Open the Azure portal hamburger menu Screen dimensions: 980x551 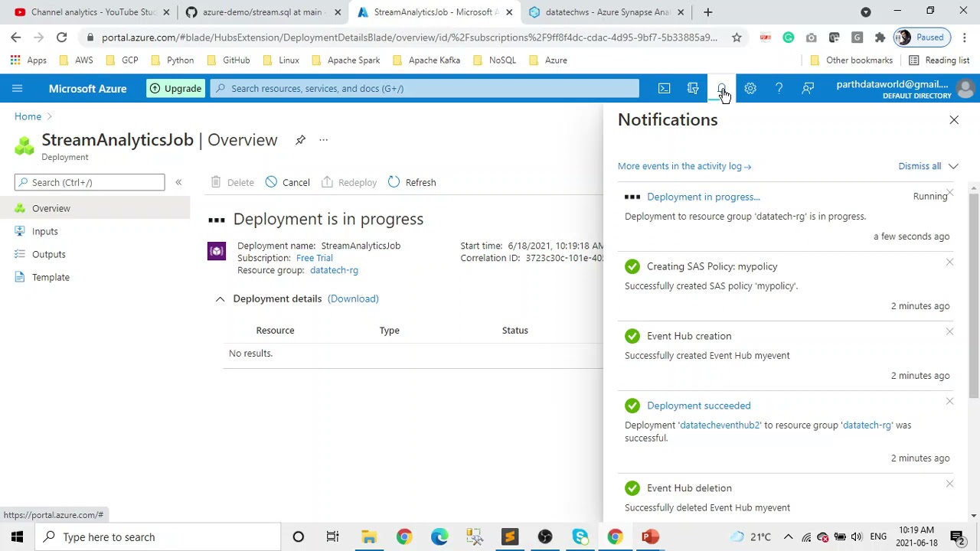pos(17,89)
